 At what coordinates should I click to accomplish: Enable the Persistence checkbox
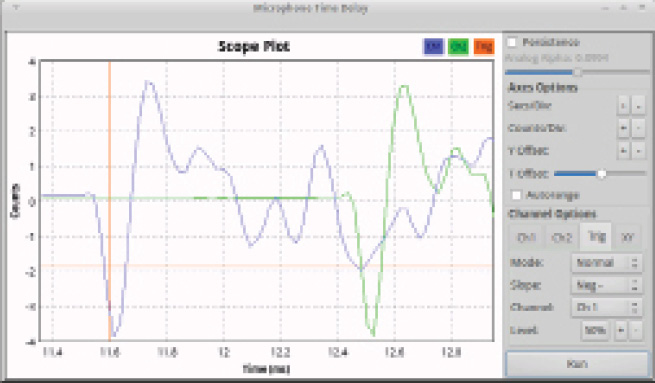(x=512, y=42)
